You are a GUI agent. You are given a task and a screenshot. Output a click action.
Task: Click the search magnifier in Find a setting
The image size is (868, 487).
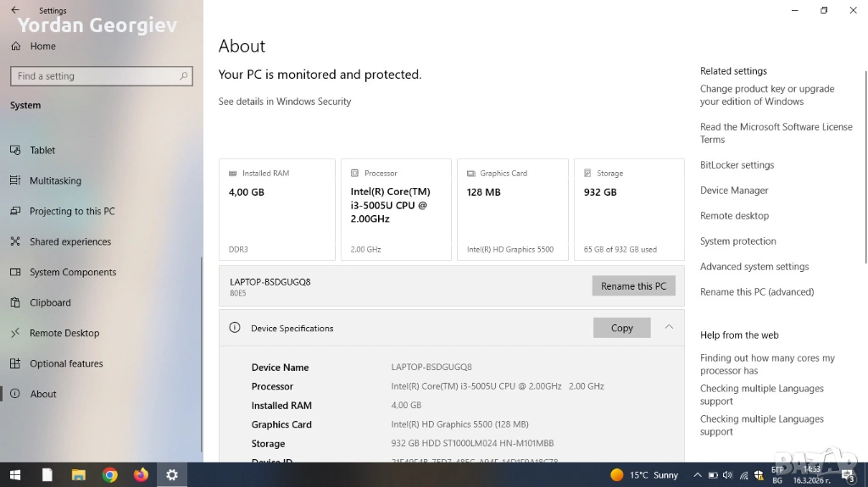[x=183, y=76]
